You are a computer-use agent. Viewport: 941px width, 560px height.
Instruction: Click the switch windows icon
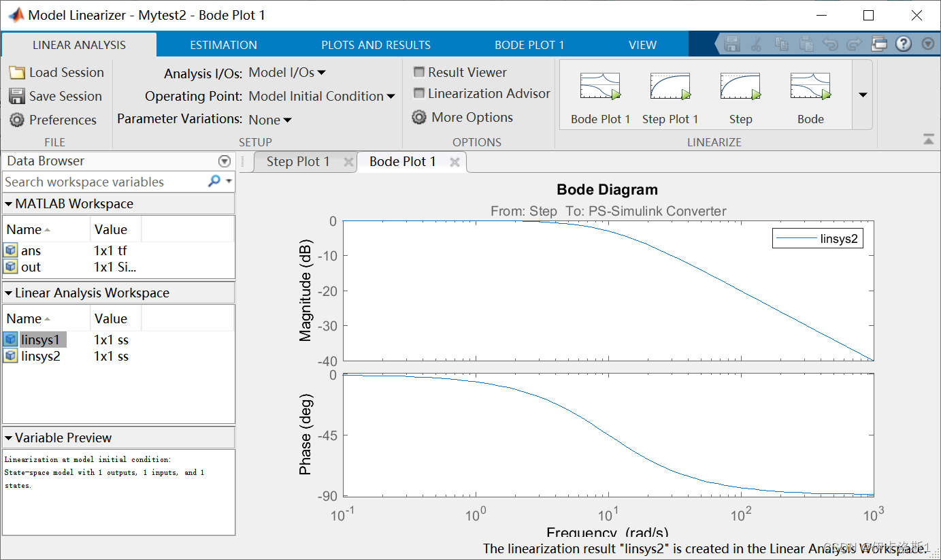coord(879,44)
